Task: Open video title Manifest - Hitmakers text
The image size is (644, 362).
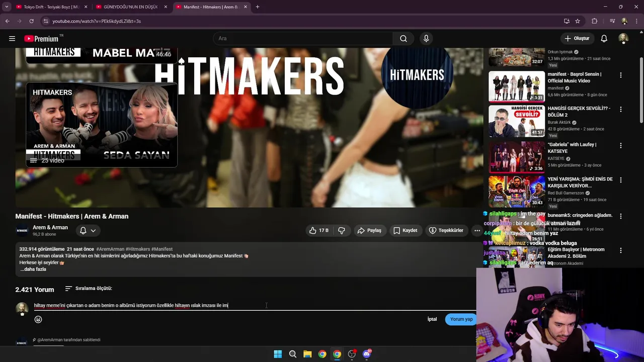Action: pyautogui.click(x=72, y=216)
